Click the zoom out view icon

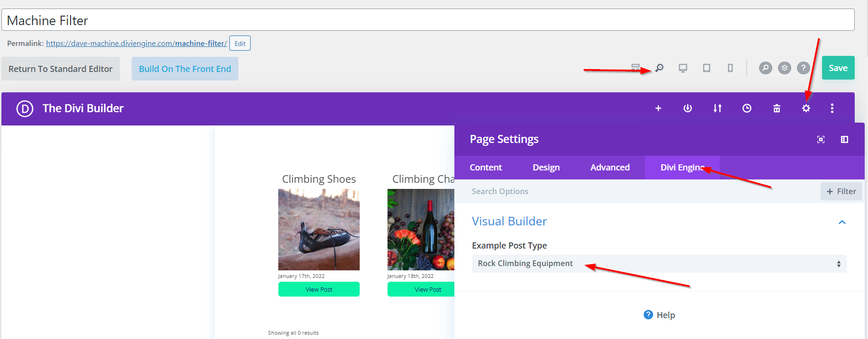pyautogui.click(x=659, y=68)
